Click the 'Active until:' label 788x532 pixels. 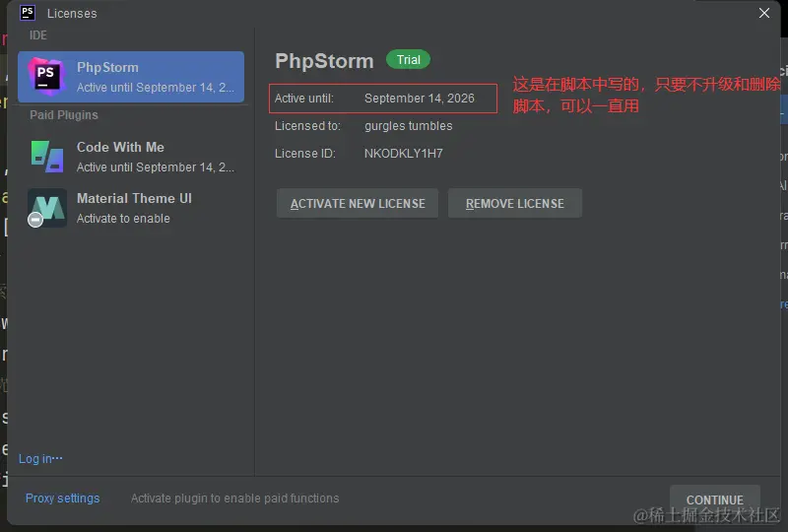304,99
